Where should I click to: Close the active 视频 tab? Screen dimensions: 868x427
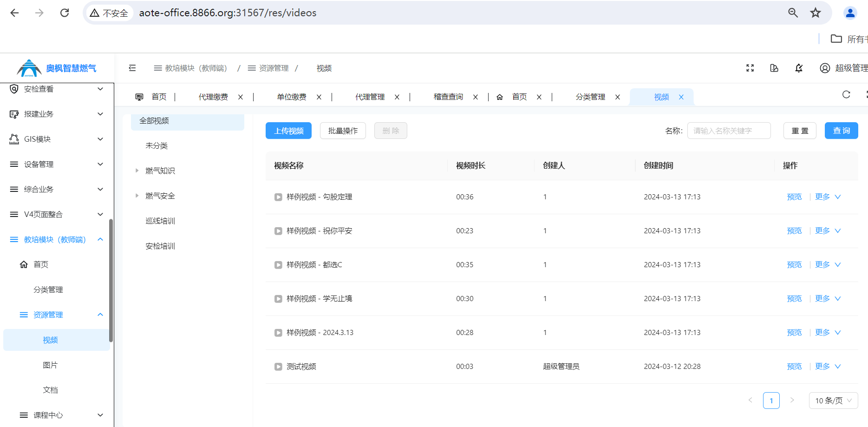pyautogui.click(x=681, y=97)
